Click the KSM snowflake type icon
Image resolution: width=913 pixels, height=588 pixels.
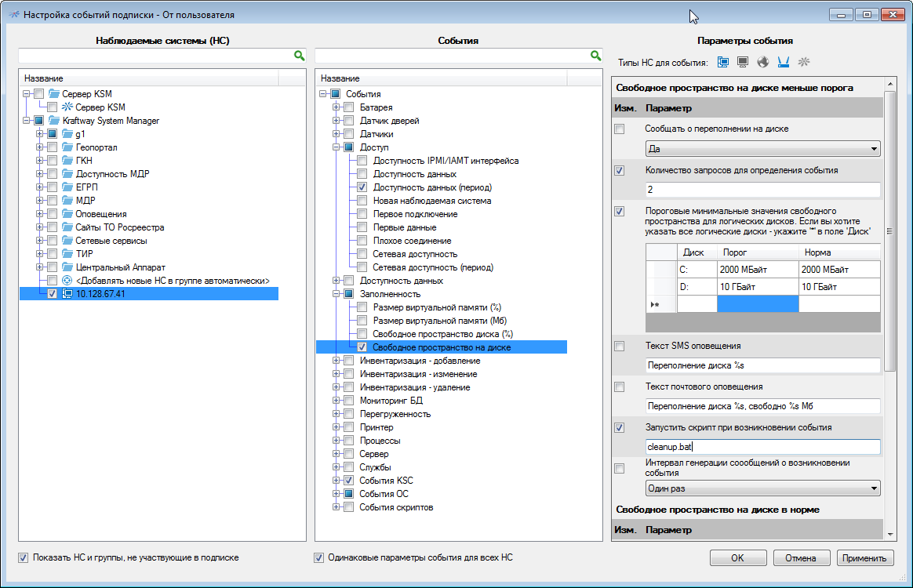802,61
